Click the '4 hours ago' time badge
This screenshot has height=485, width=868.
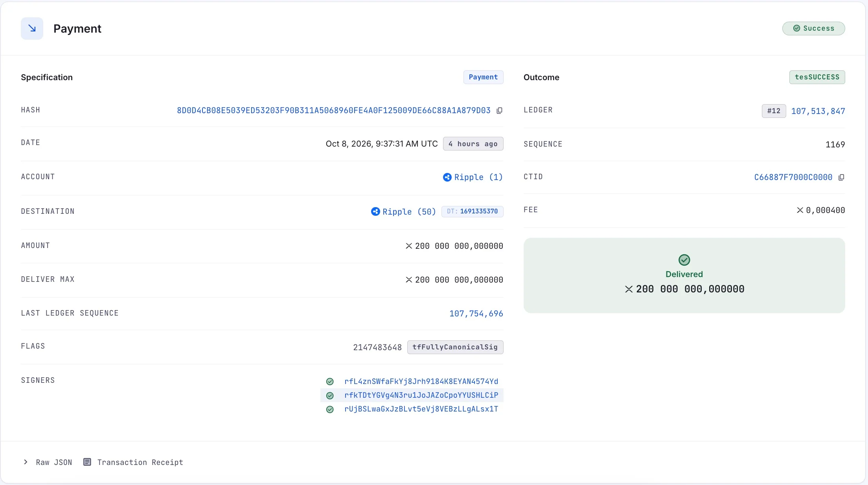(x=473, y=144)
